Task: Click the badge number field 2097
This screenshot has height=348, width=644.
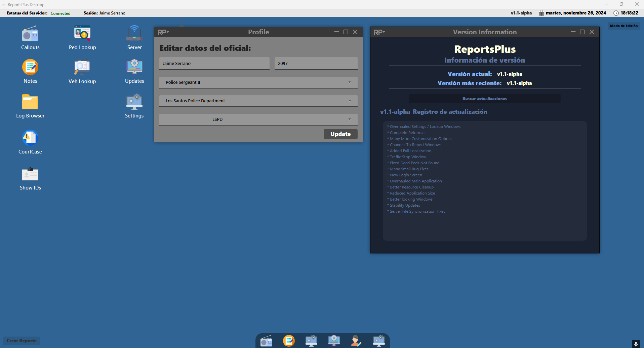Action: [316, 64]
